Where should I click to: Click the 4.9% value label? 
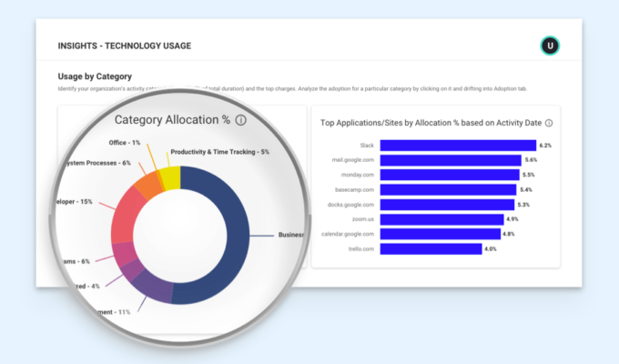click(512, 219)
